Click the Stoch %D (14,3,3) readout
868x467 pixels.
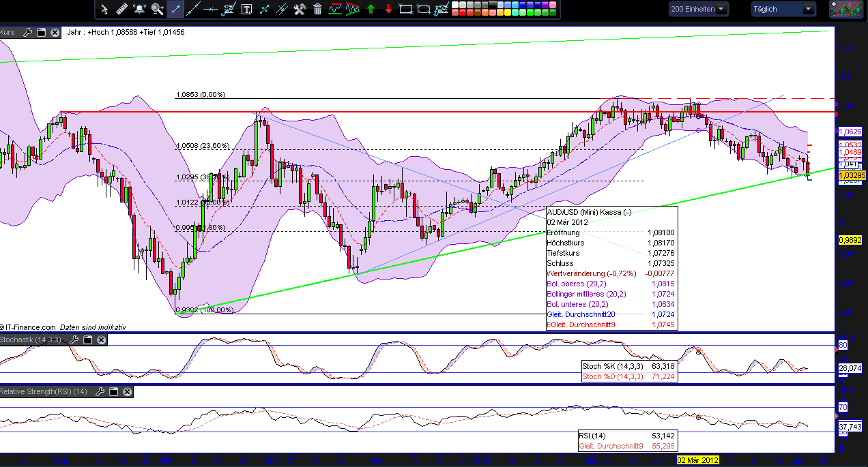coord(628,376)
